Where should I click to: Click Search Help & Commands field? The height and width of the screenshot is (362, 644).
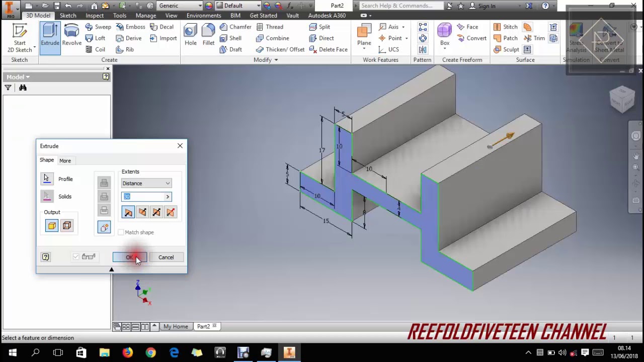click(x=401, y=6)
